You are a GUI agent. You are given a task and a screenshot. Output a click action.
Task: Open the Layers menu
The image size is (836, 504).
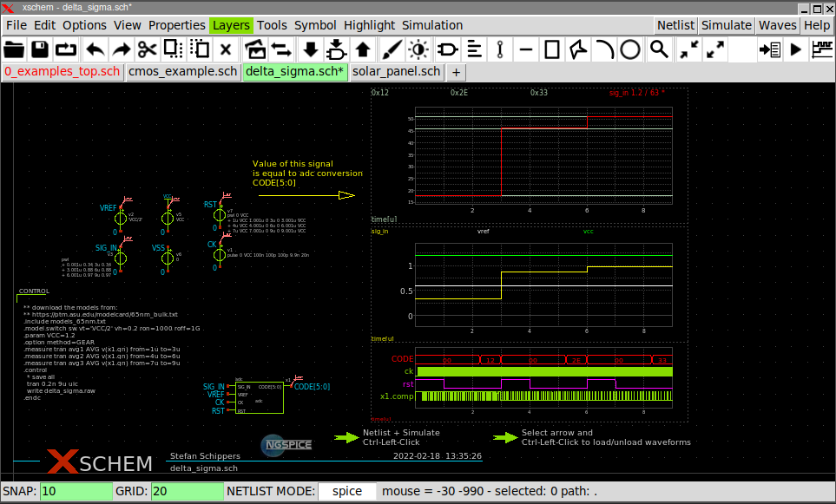point(231,25)
